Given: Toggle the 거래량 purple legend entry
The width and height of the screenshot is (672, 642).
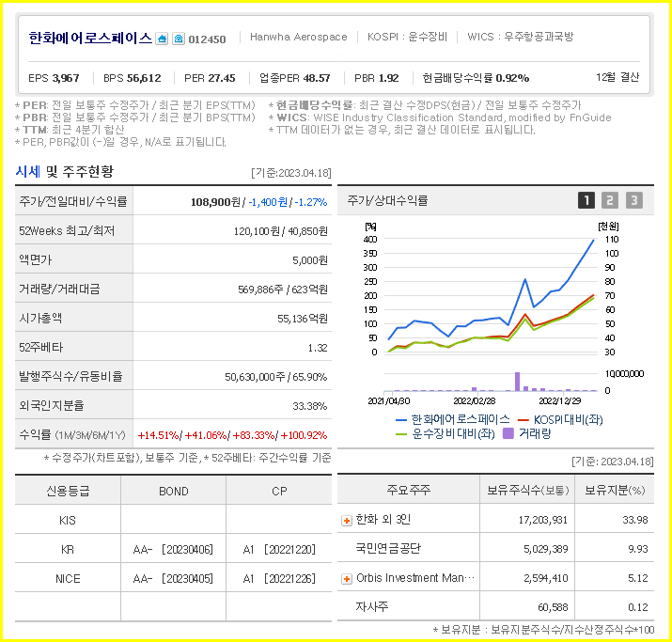Looking at the screenshot, I should pyautogui.click(x=526, y=433).
